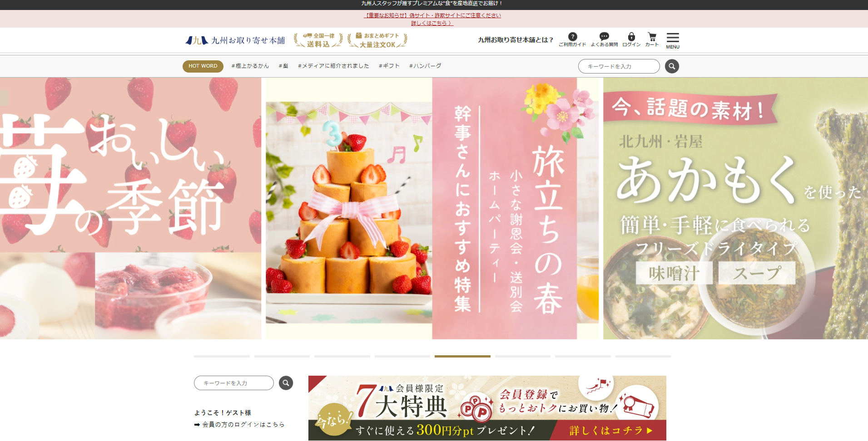
Task: Click 会員の方のログインはこちら link
Action: coord(243,425)
